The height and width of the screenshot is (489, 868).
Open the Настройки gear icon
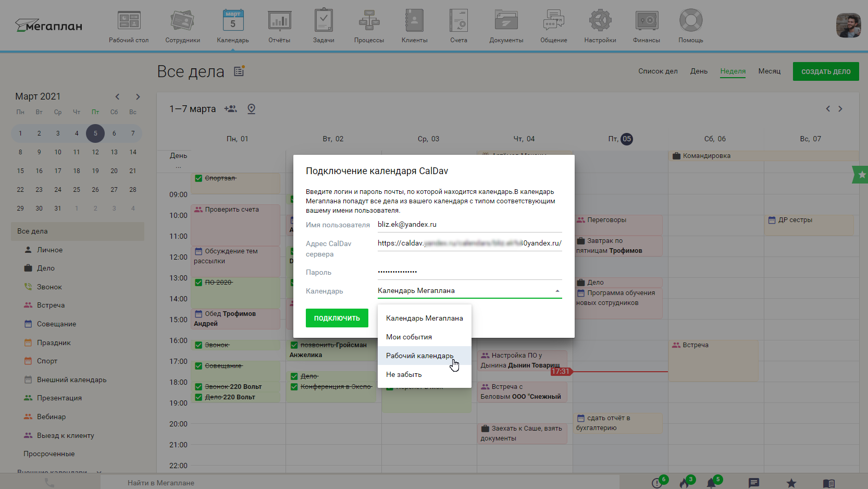(x=600, y=21)
